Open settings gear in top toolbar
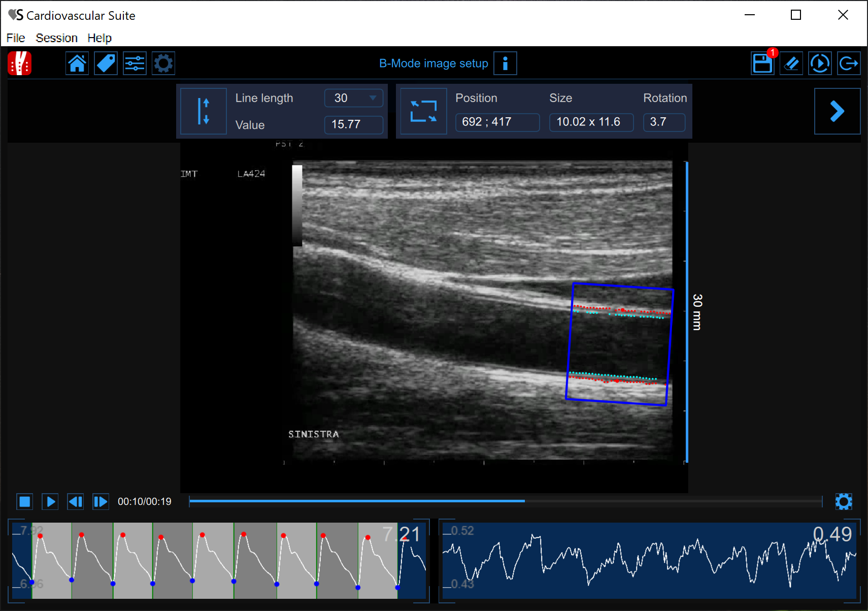 [163, 63]
